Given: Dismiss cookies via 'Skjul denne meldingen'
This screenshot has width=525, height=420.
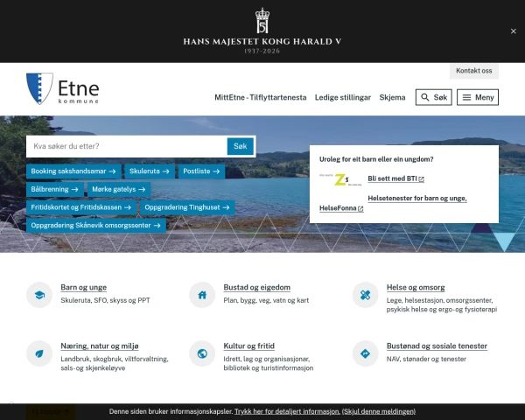Looking at the screenshot, I should pyautogui.click(x=379, y=411).
